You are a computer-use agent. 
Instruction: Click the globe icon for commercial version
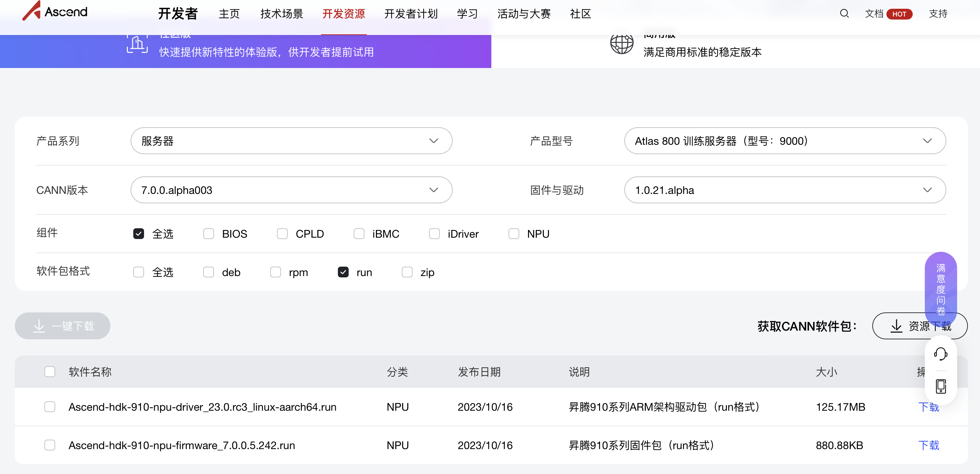[x=622, y=44]
